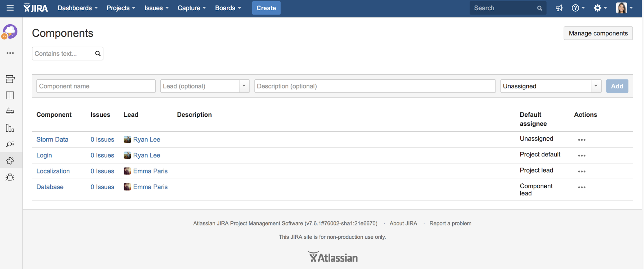Select the Components puzzle icon
Viewport: 644px width, 269px height.
click(x=10, y=161)
